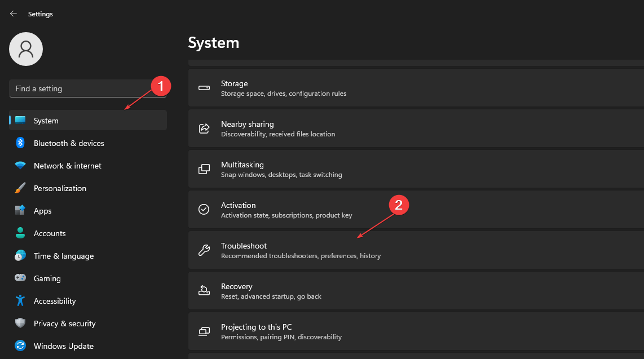Click the Bluetooth & devices icon

point(20,143)
